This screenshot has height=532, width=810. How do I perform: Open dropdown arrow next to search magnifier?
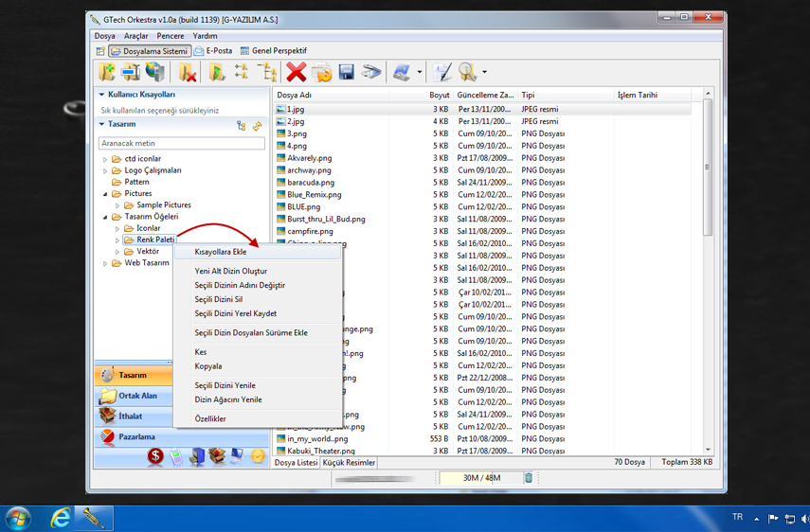tap(484, 73)
